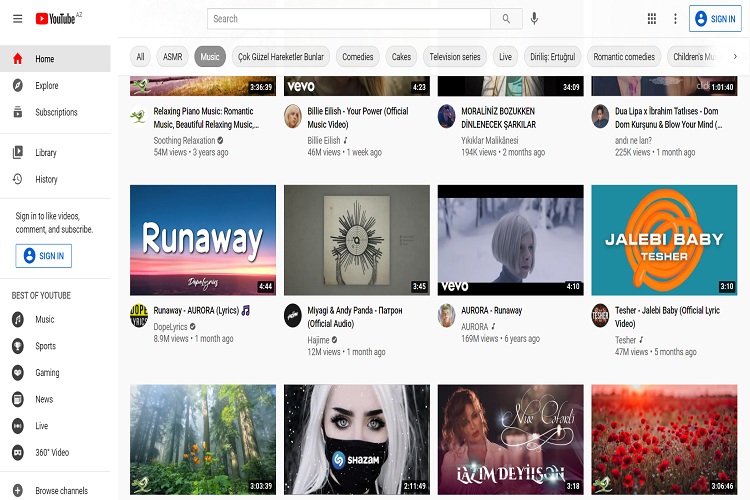Screen dimensions: 750x500
Task: Open Gaming under Best of YouTube
Action: coord(47,372)
